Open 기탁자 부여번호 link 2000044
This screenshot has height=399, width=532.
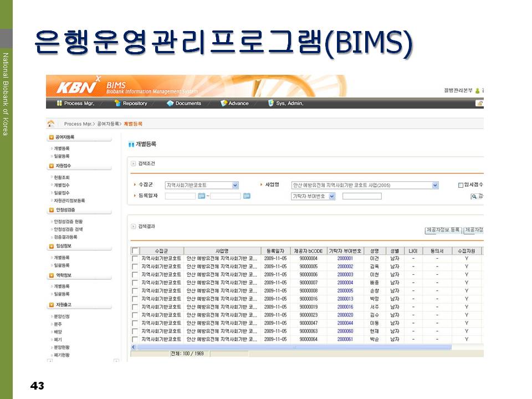(345, 323)
